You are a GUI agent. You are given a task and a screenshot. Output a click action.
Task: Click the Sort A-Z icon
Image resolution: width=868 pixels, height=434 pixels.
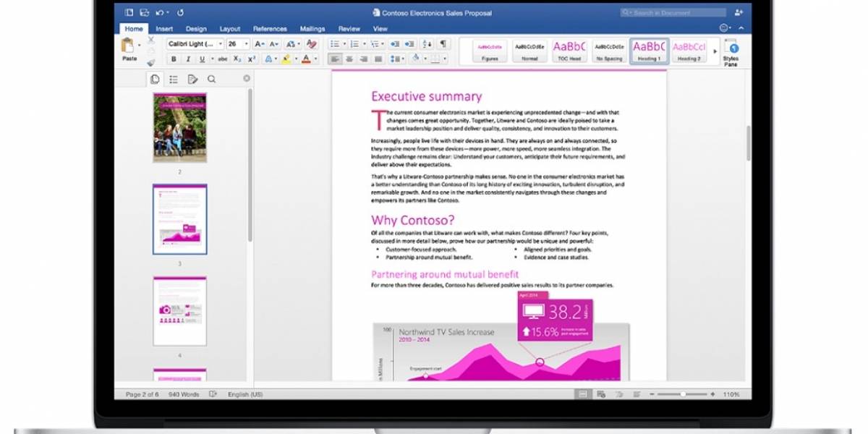427,44
